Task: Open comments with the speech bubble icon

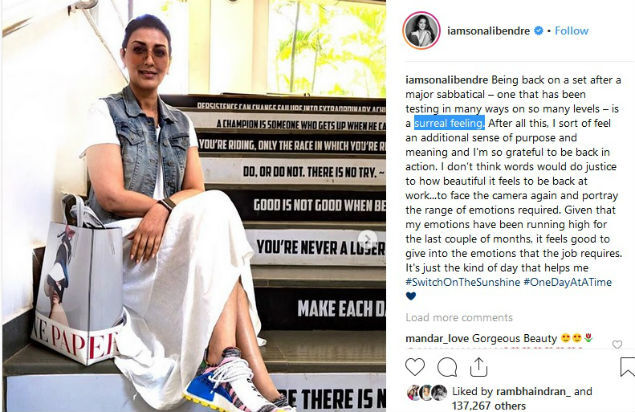Action: coord(447,367)
